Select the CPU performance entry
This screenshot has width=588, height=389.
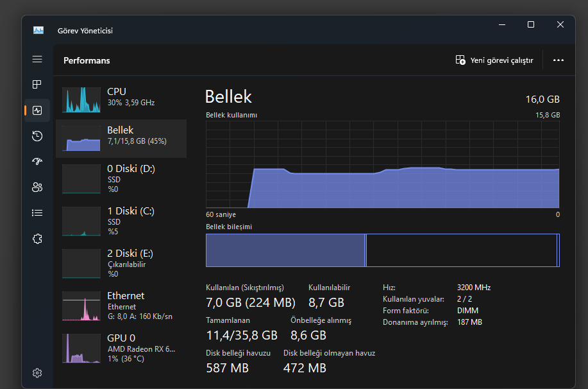(x=121, y=100)
